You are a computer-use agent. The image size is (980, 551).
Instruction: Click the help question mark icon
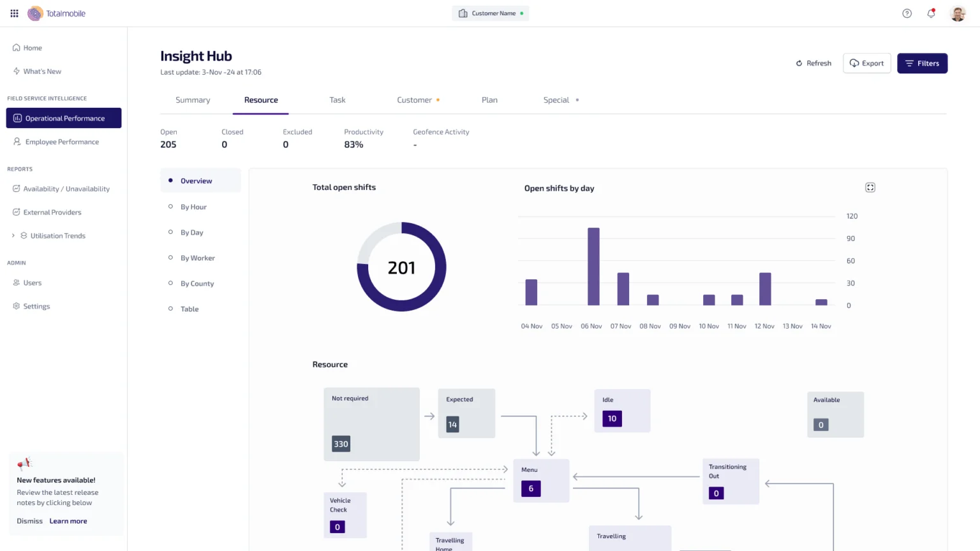pos(907,13)
